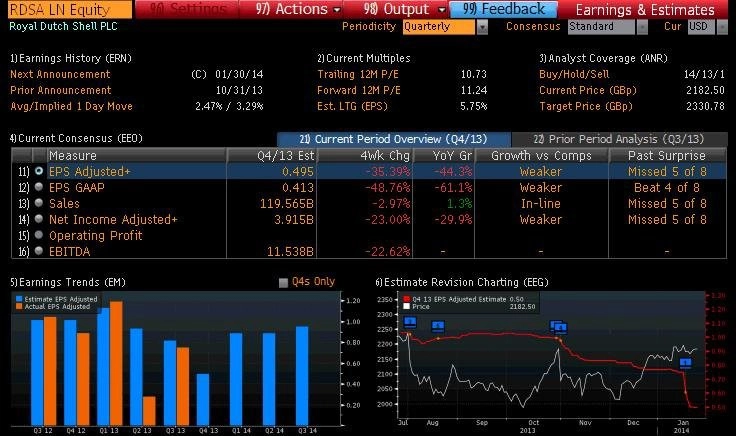Select the EPS Adjusted+ radio button

pos(39,171)
